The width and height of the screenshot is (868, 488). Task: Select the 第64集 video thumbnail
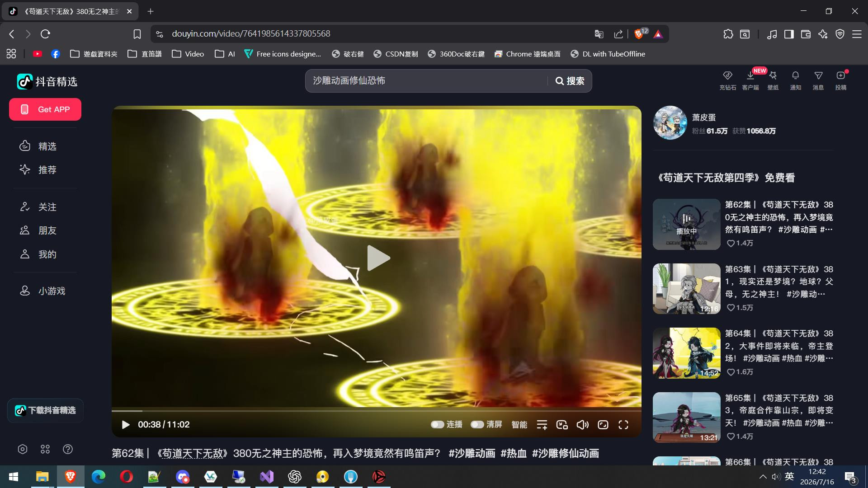686,353
